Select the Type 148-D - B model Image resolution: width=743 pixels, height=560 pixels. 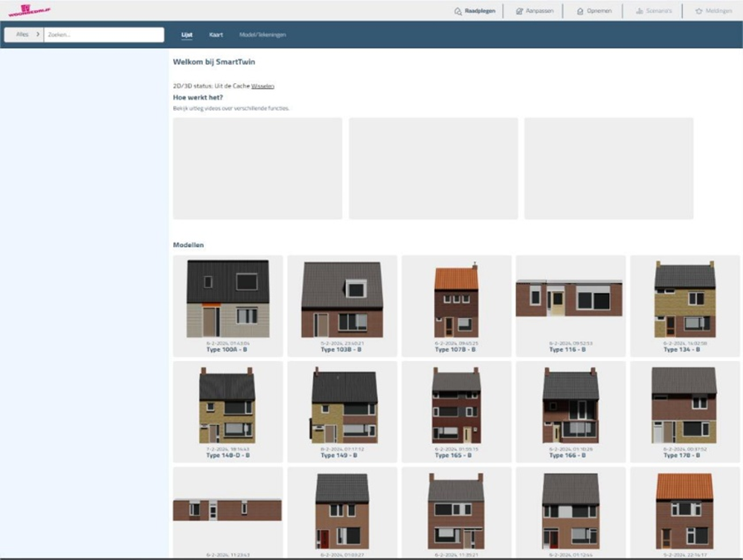(x=227, y=411)
